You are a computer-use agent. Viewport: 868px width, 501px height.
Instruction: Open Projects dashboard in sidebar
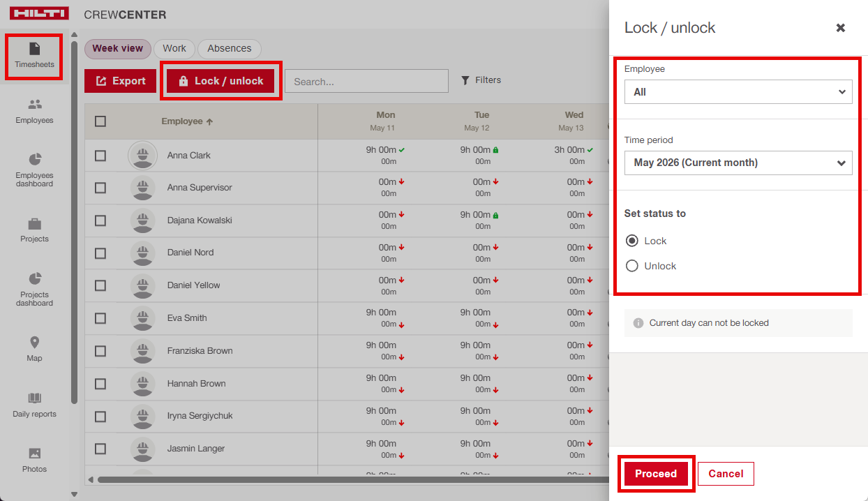(x=34, y=289)
